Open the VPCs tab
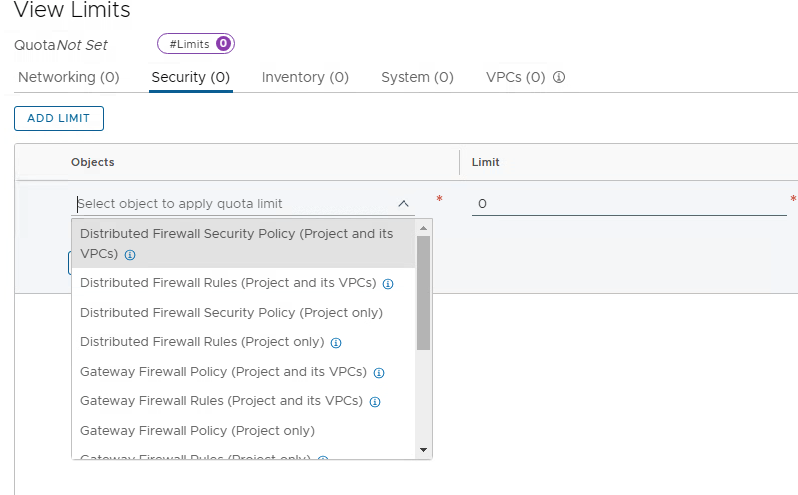The image size is (798, 495). pos(515,77)
